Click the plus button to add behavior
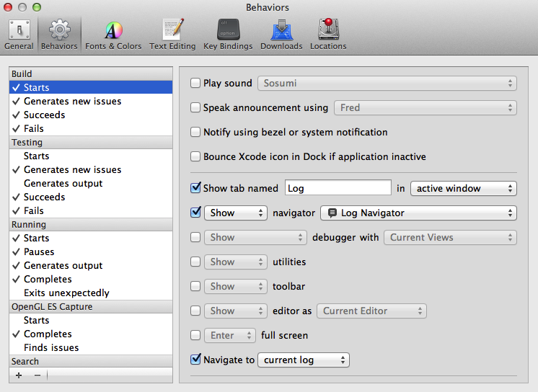Screen dimensions: 538x392 (19, 375)
